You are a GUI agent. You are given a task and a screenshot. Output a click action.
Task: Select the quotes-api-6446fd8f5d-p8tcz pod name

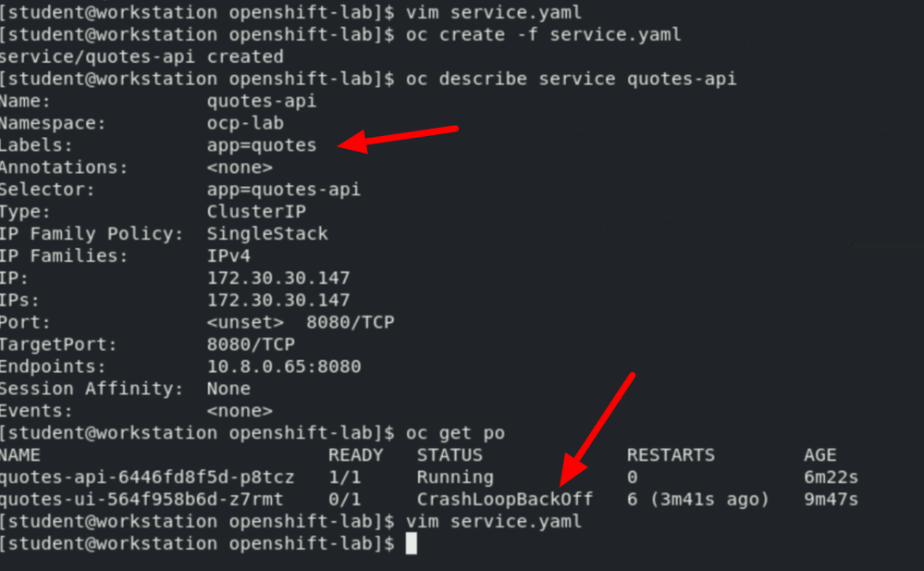(x=147, y=478)
